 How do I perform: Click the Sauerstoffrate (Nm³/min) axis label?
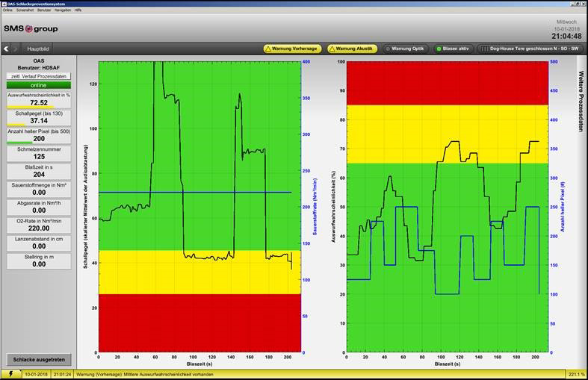315,207
